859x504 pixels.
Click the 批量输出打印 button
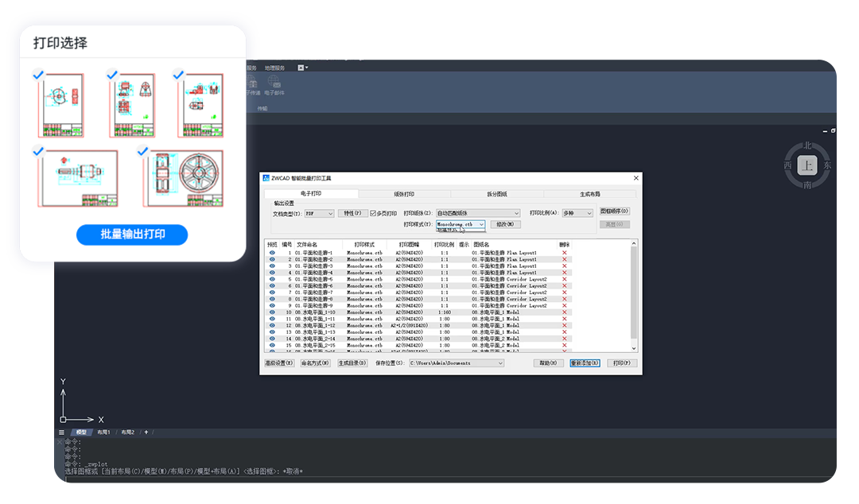[x=132, y=235]
